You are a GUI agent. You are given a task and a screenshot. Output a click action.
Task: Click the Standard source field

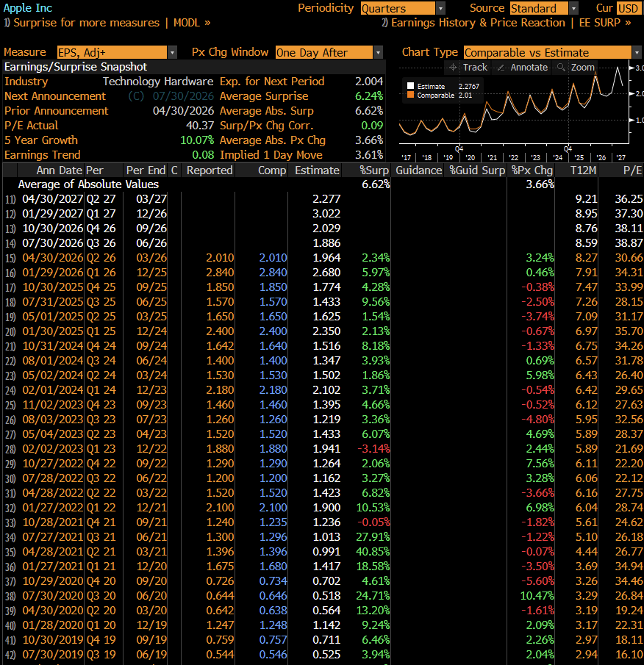(539, 9)
